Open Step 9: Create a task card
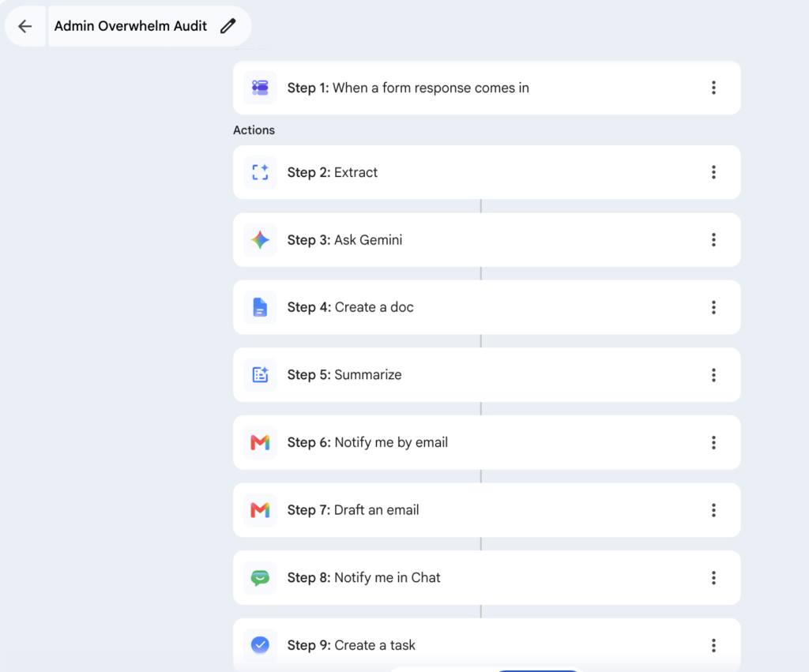The image size is (809, 672). pyautogui.click(x=487, y=645)
